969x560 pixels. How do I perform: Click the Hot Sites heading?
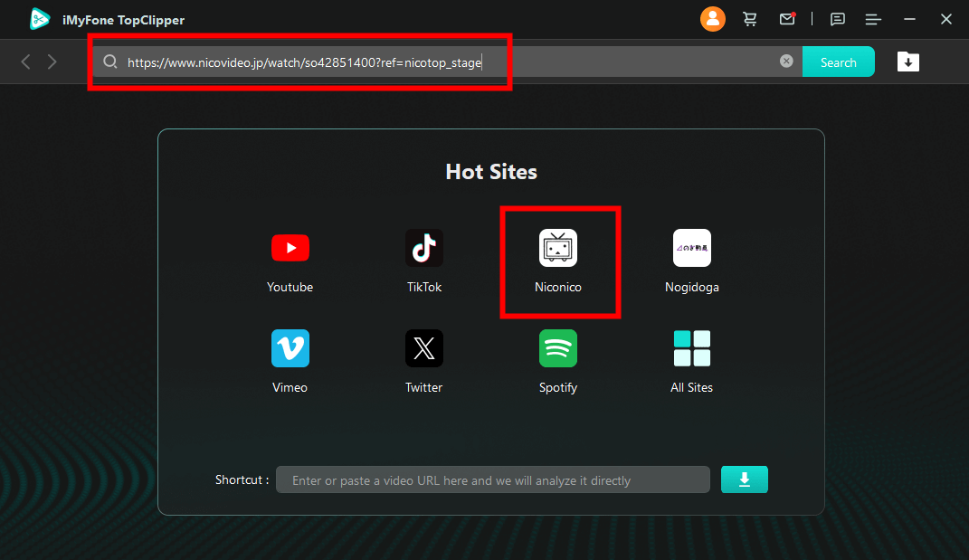pyautogui.click(x=491, y=172)
